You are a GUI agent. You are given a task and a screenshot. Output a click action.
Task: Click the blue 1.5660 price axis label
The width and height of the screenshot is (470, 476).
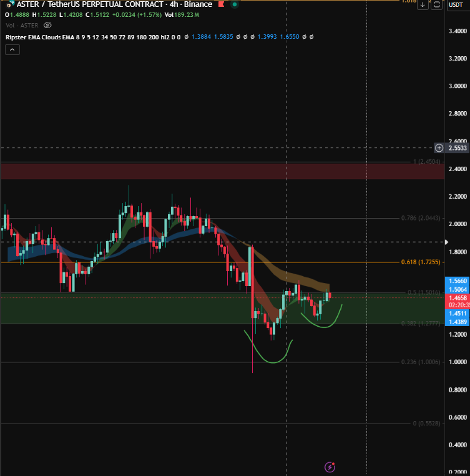(458, 281)
